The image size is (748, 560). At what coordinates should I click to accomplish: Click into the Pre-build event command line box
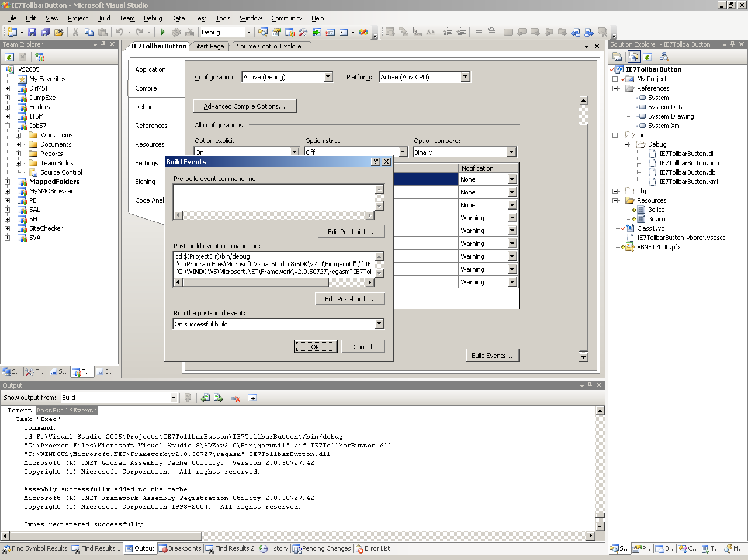273,197
